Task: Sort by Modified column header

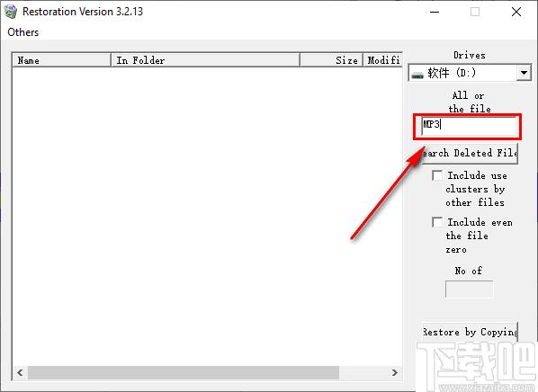Action: pyautogui.click(x=383, y=60)
